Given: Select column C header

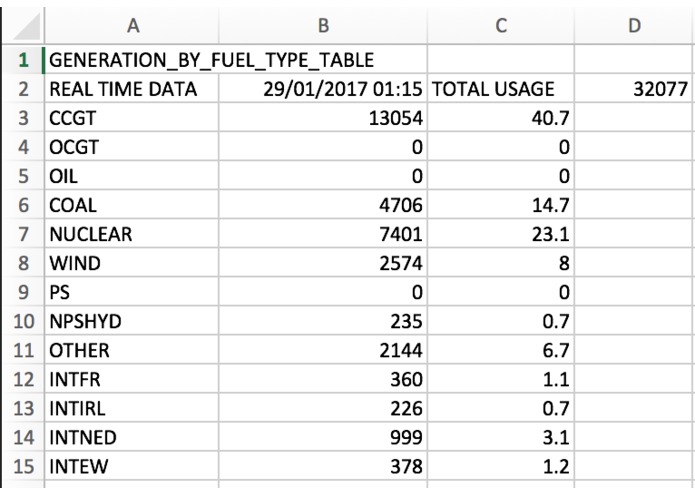Looking at the screenshot, I should tap(501, 26).
